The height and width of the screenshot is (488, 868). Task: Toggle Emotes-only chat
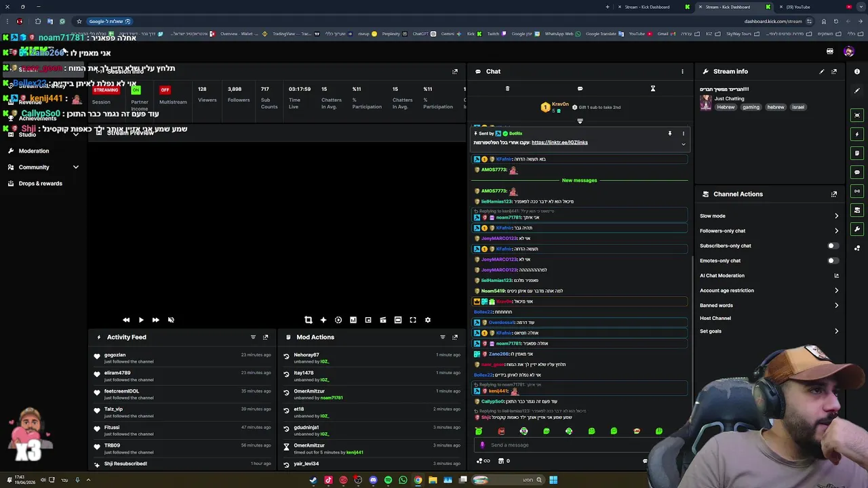click(x=833, y=260)
